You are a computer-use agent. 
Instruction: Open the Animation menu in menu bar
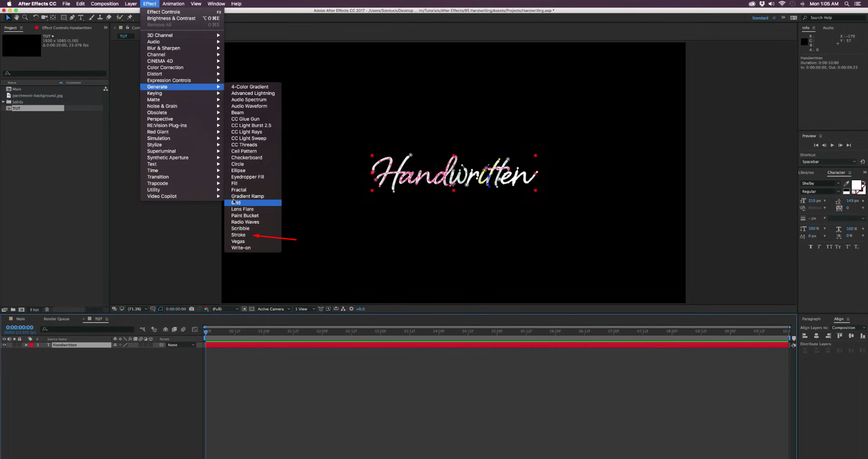(173, 4)
